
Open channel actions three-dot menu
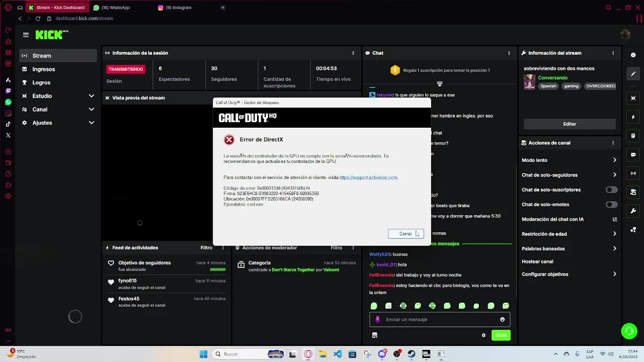613,143
